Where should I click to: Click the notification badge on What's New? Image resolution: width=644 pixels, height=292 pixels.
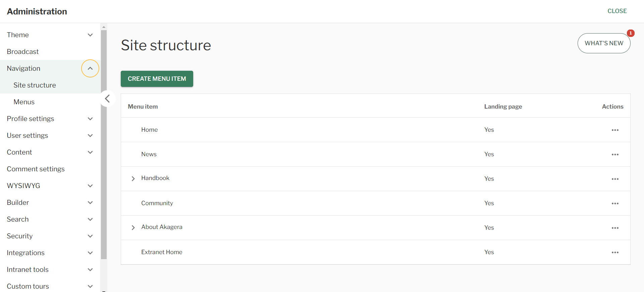point(631,33)
